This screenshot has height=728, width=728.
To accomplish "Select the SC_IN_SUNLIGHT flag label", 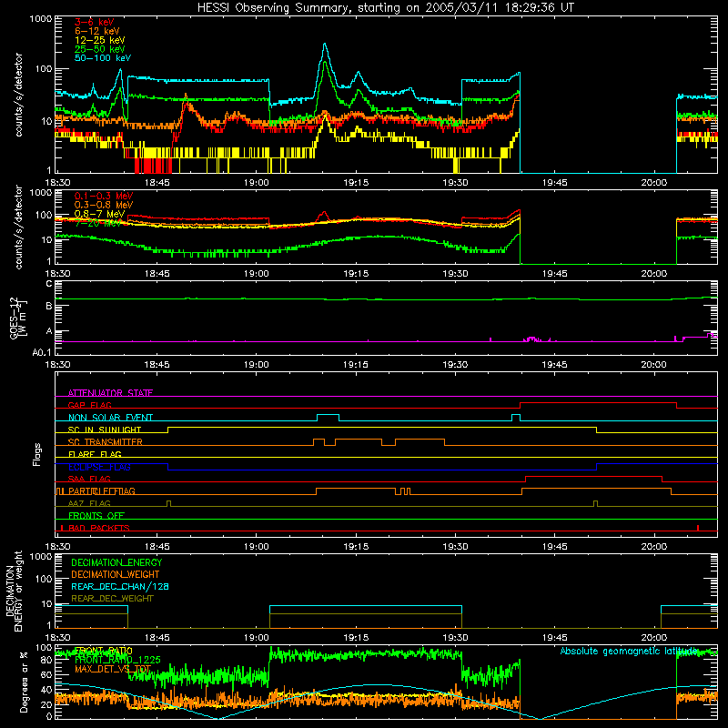I will point(105,430).
